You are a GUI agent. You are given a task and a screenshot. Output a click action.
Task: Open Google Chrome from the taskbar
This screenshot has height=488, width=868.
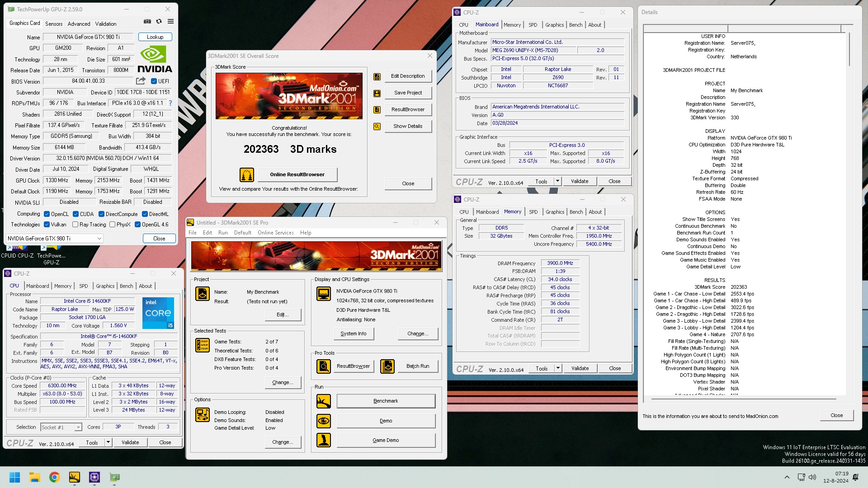[x=55, y=477]
